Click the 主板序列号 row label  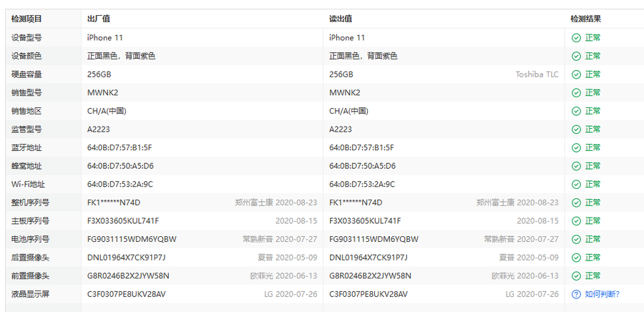point(30,221)
